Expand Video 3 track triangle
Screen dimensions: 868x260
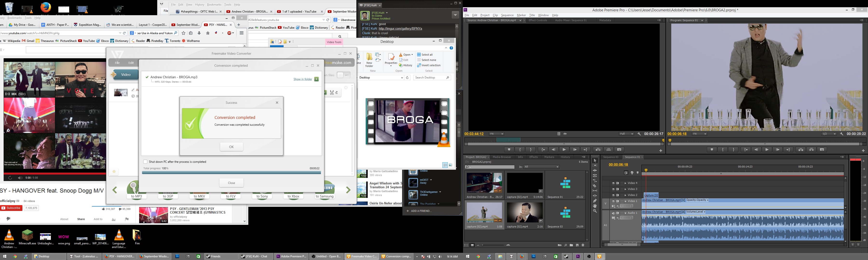coord(625,189)
